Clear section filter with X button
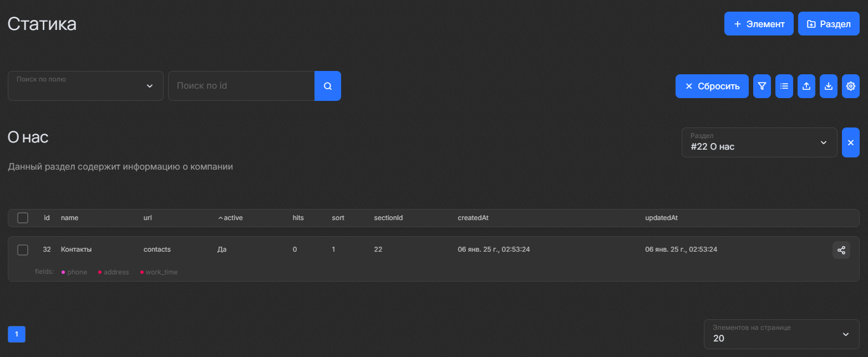The image size is (868, 357). [x=851, y=142]
